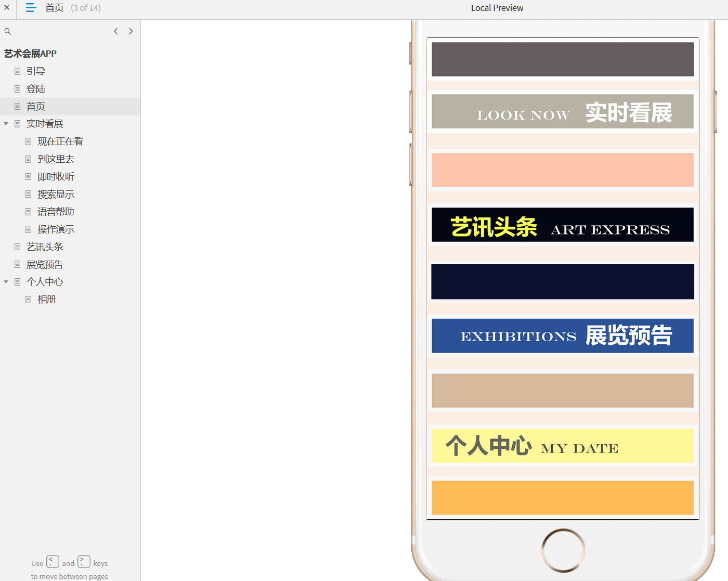
Task: Click the orange color block at bottom
Action: pos(563,498)
